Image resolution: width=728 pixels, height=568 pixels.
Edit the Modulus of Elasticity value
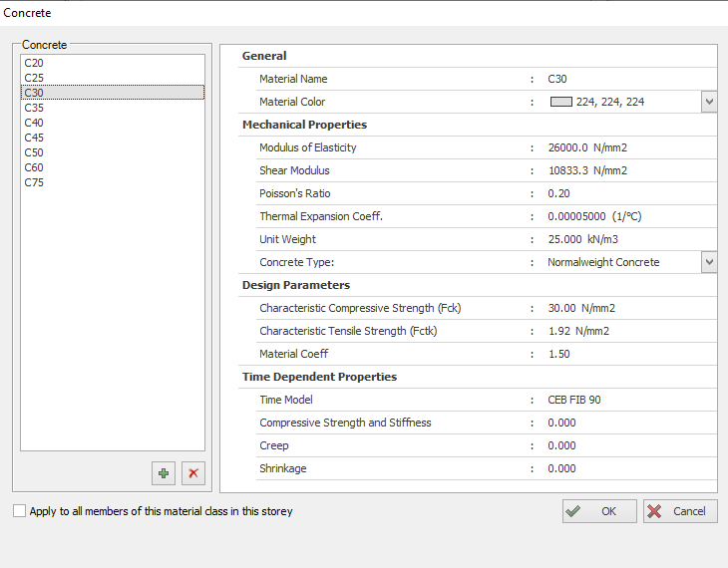(x=587, y=147)
